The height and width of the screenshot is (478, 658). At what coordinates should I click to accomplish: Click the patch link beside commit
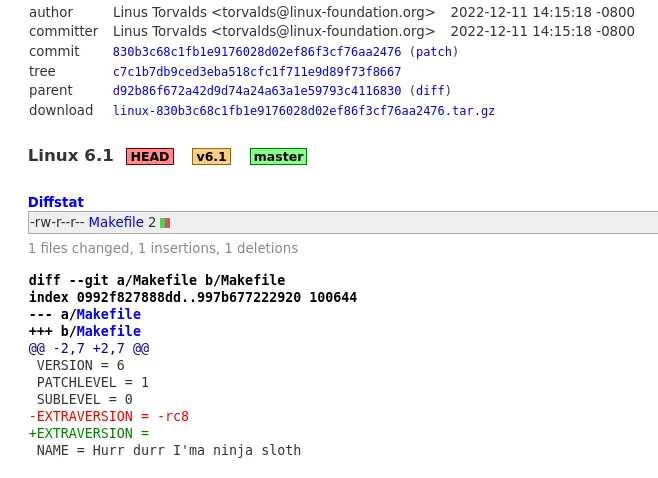click(434, 52)
